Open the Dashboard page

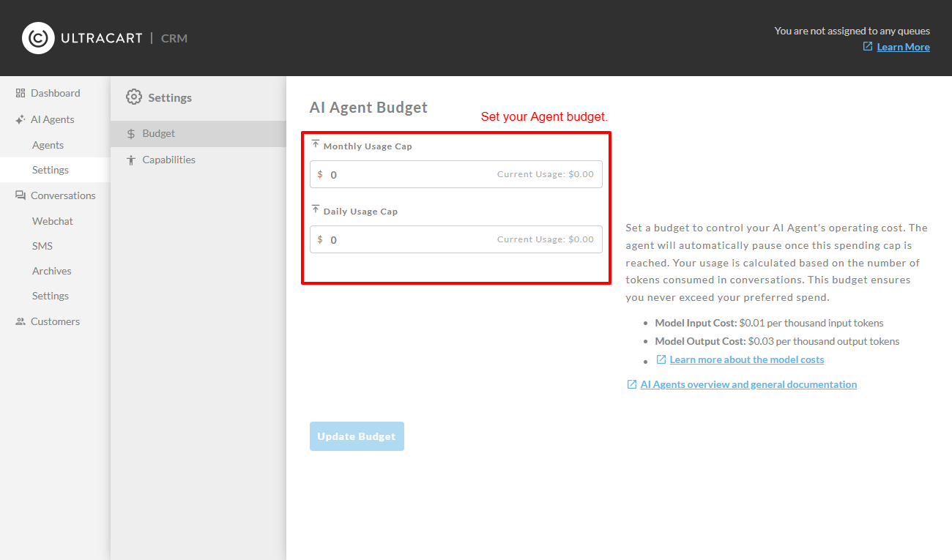55,93
